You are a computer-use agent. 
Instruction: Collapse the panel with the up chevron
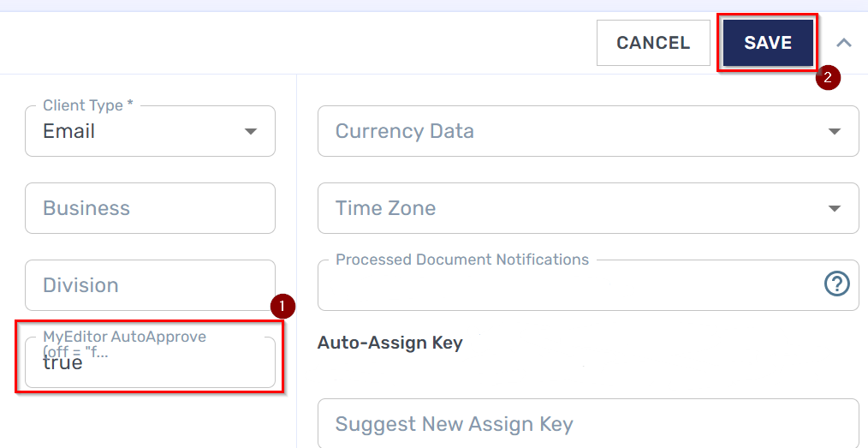[x=844, y=43]
